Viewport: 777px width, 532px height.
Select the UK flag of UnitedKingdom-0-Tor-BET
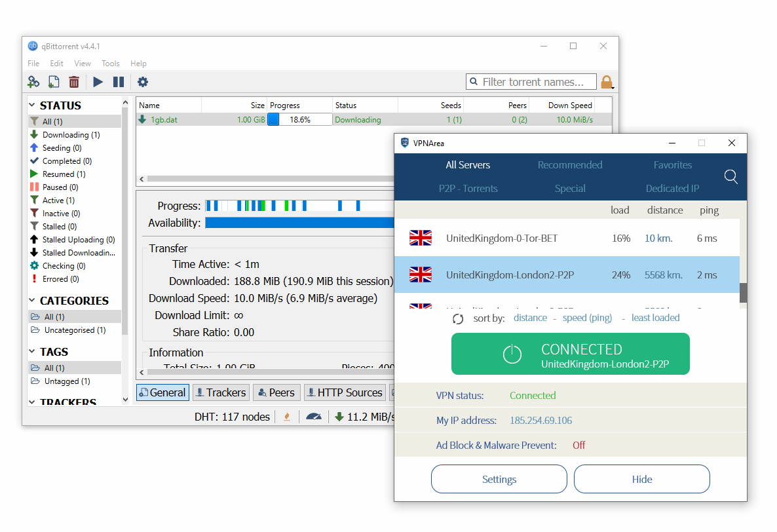tap(420, 238)
